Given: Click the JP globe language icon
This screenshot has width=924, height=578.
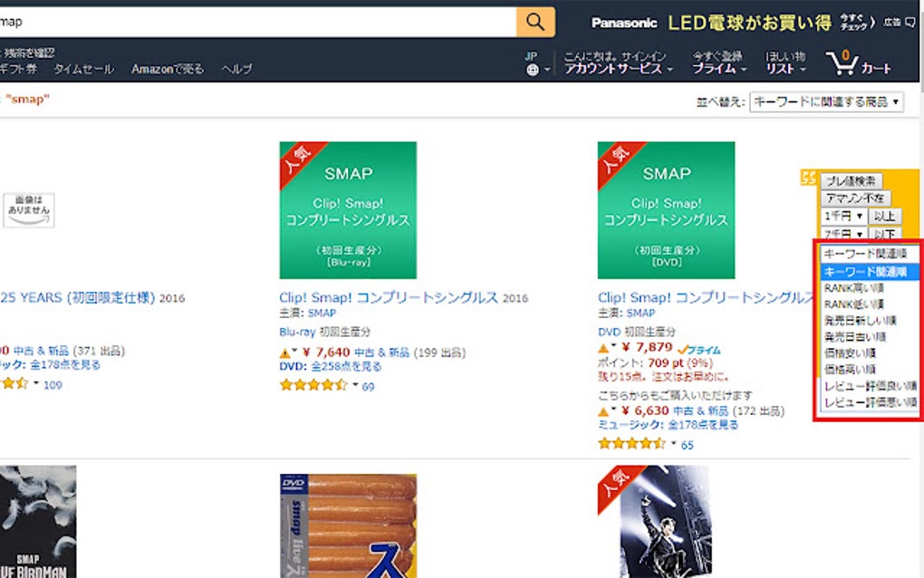Looking at the screenshot, I should pos(532,70).
